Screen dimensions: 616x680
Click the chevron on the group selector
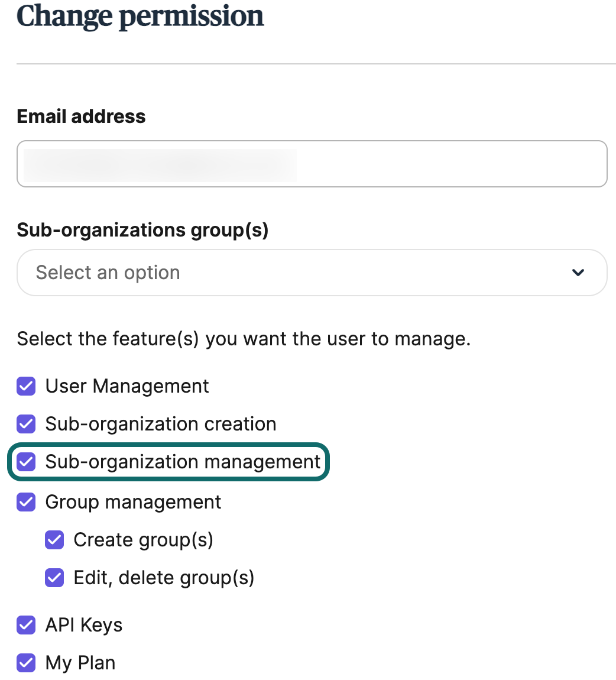click(578, 273)
